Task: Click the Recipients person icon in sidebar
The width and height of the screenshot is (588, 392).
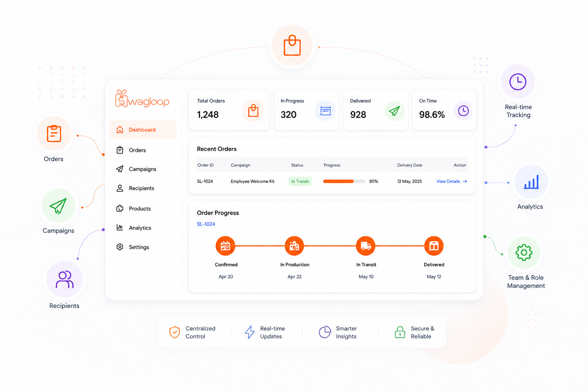Action: pos(120,188)
